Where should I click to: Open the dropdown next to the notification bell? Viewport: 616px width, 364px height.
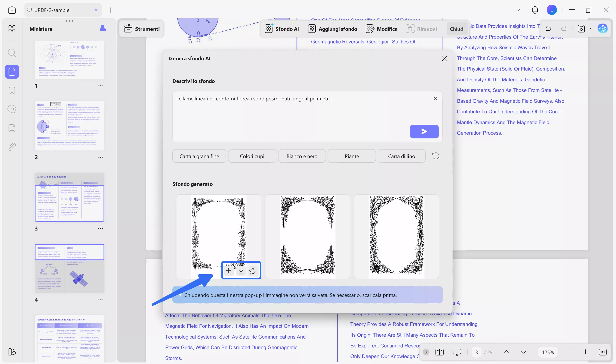click(x=518, y=10)
